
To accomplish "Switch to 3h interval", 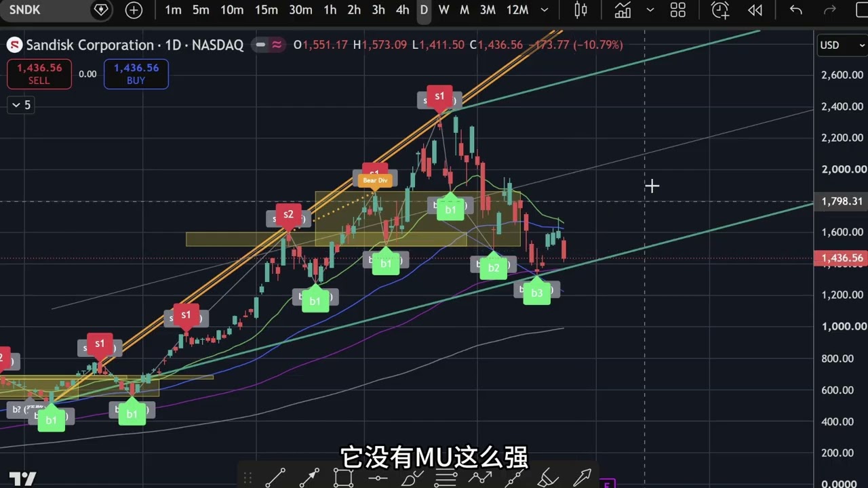I will point(378,10).
